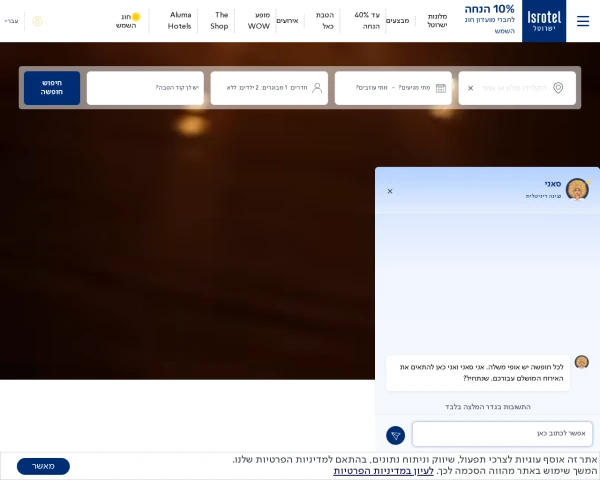Click the chat bot message bubble
Screen dimensions: 600x480
point(478,373)
